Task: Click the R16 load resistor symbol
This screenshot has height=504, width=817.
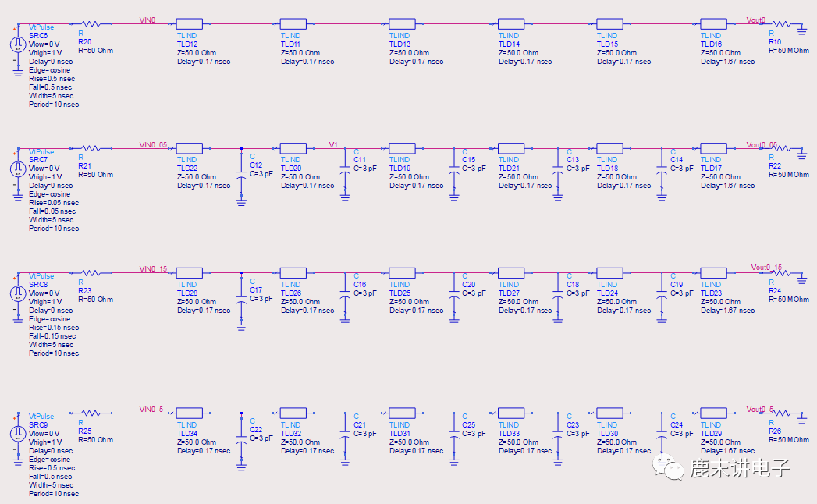Action: (x=781, y=24)
